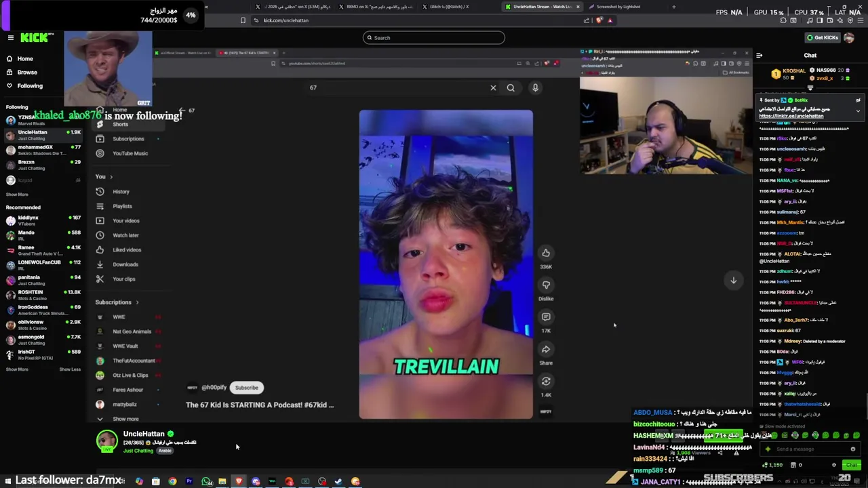Go to next short down arrow

[733, 281]
